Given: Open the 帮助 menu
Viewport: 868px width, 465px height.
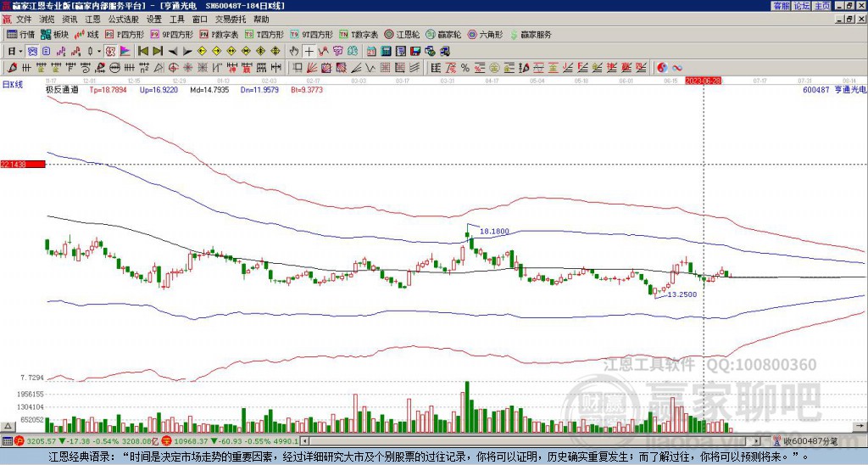Looking at the screenshot, I should point(261,20).
